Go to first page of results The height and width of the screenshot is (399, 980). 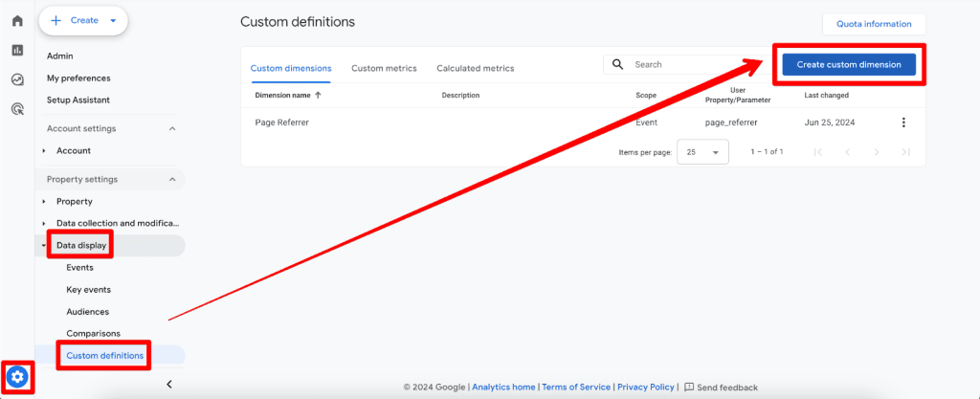point(817,152)
